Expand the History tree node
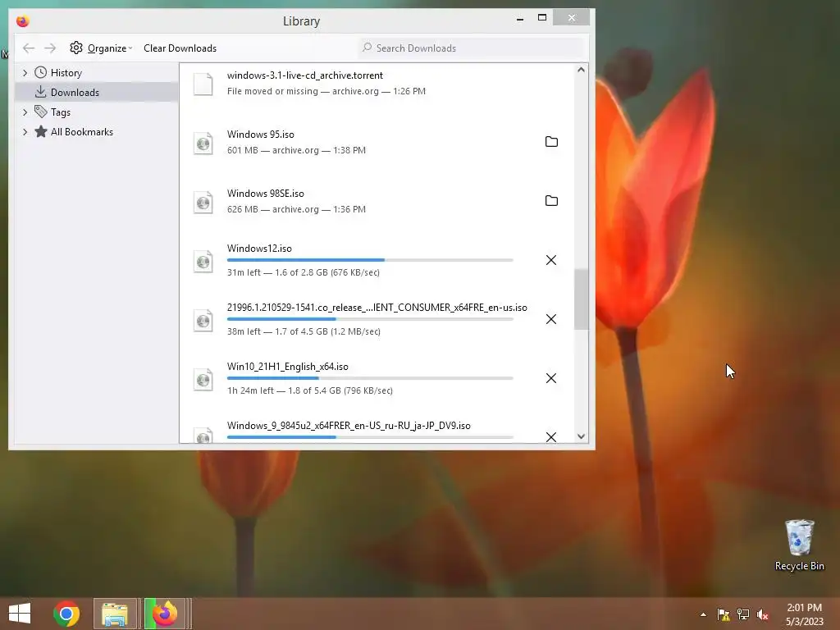840x630 pixels. 25,72
